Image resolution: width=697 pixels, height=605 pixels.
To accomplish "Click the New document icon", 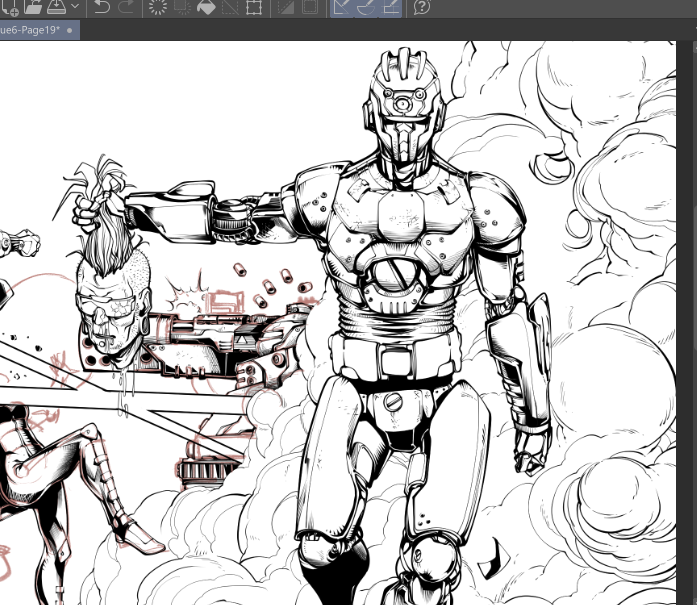I will 10,6.
